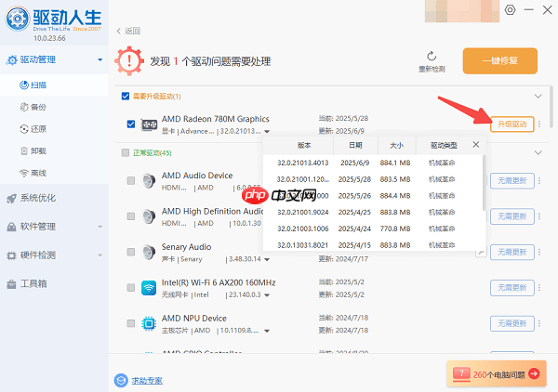Click user avatar in title bar
This screenshot has width=558, height=392.
462,11
